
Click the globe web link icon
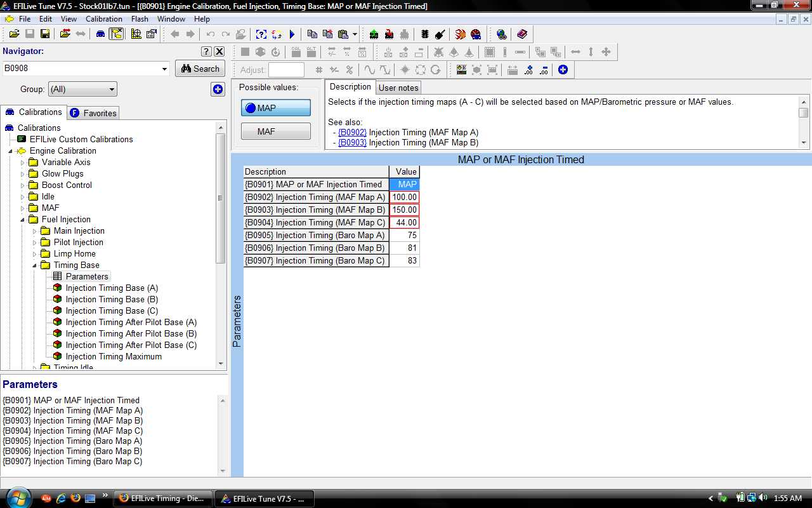pyautogui.click(x=502, y=34)
